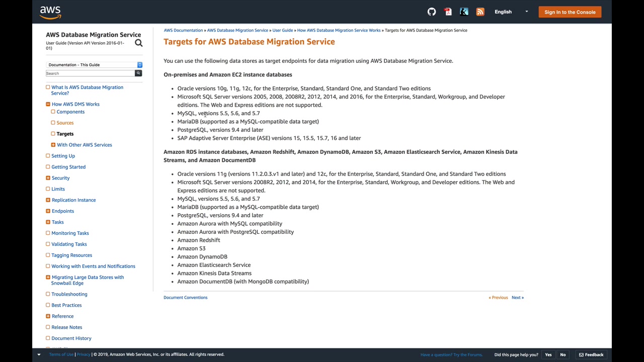Click the Amazon DynamoDB bullet
The height and width of the screenshot is (362, 644).
point(202,257)
